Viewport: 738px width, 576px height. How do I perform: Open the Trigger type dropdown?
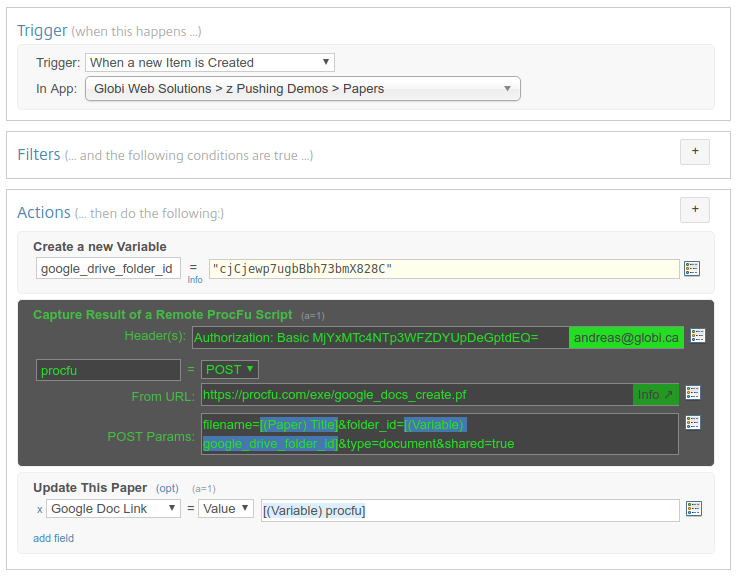pos(209,63)
